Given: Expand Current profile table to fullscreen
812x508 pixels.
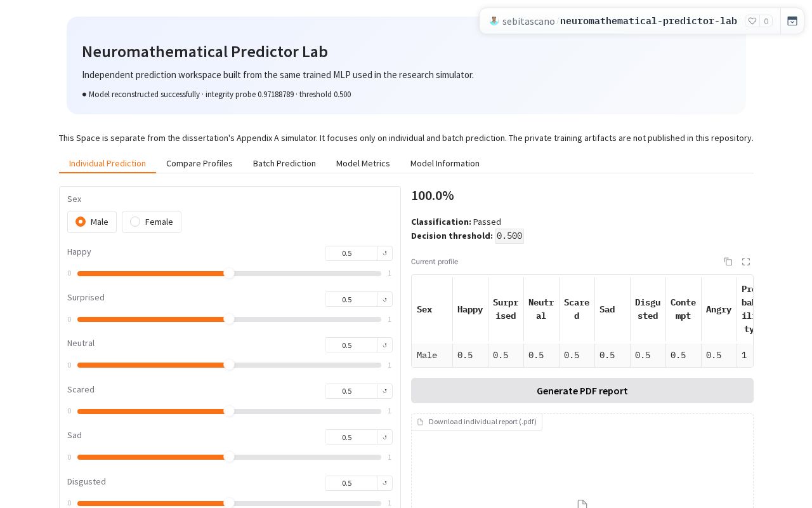Looking at the screenshot, I should [746, 262].
